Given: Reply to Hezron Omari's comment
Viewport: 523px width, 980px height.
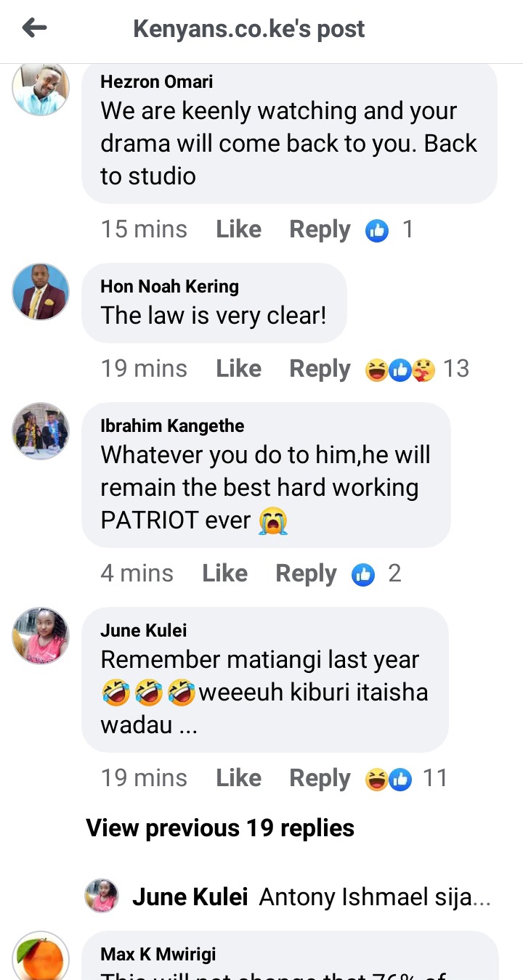Looking at the screenshot, I should point(320,229).
